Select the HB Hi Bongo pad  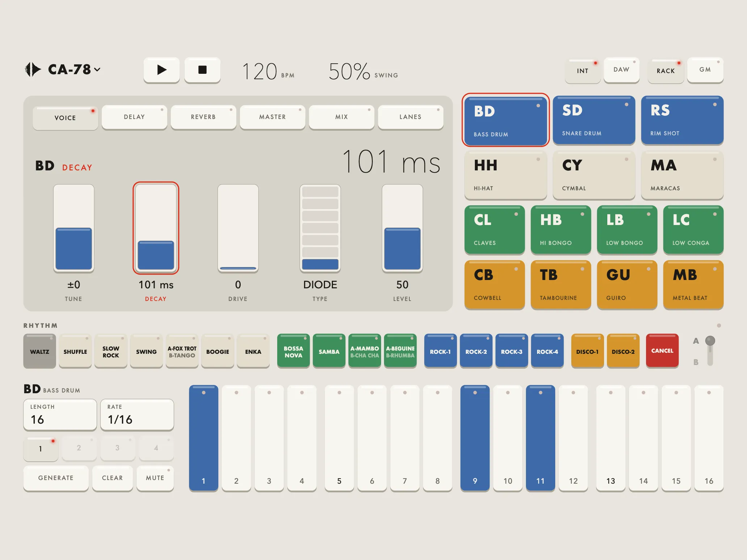click(561, 230)
